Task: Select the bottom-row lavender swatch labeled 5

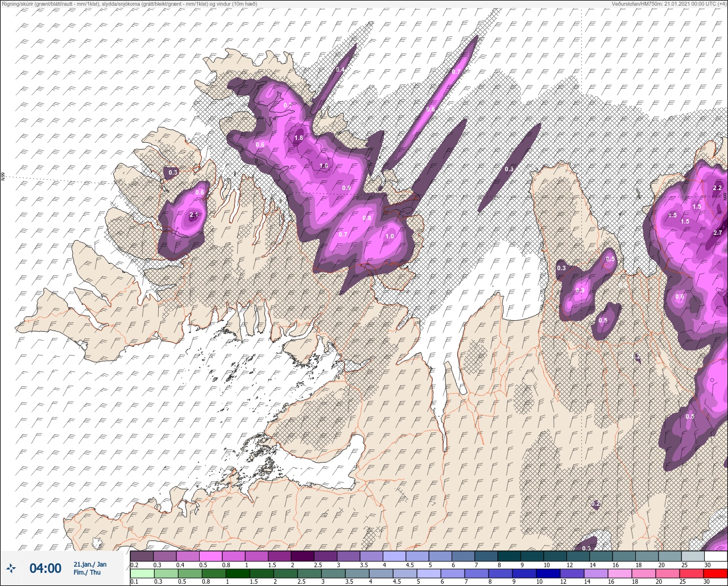Action: click(x=428, y=573)
